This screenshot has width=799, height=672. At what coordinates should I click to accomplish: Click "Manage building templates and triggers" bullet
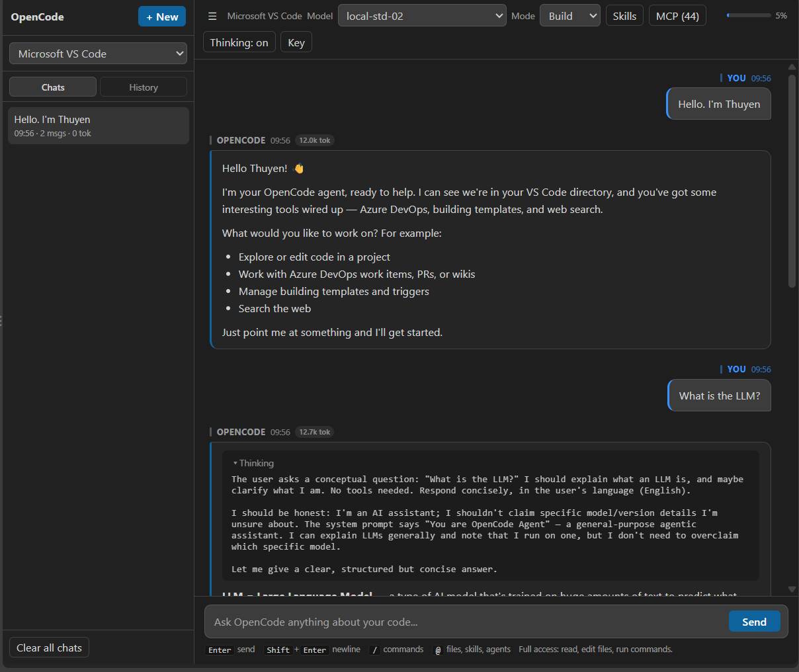334,291
